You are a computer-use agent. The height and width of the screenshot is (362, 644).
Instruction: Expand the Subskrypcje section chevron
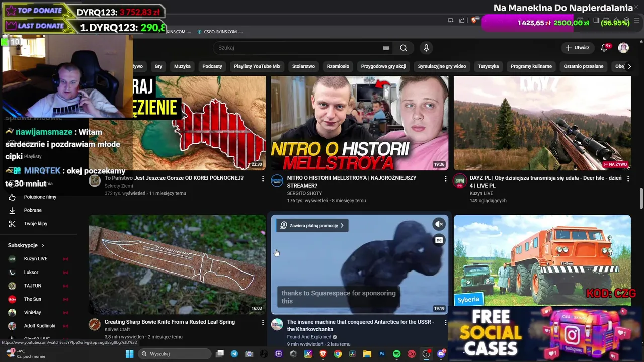click(x=43, y=246)
